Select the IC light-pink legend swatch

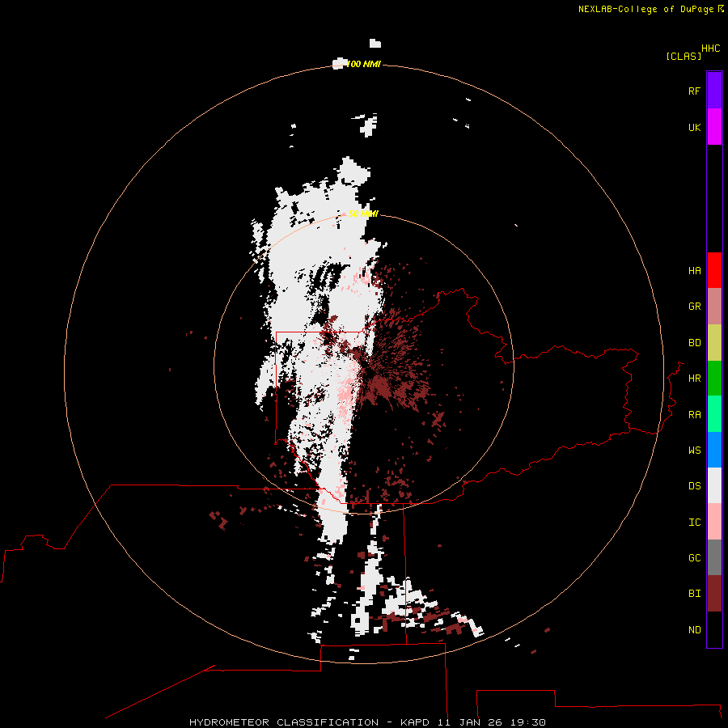714,522
